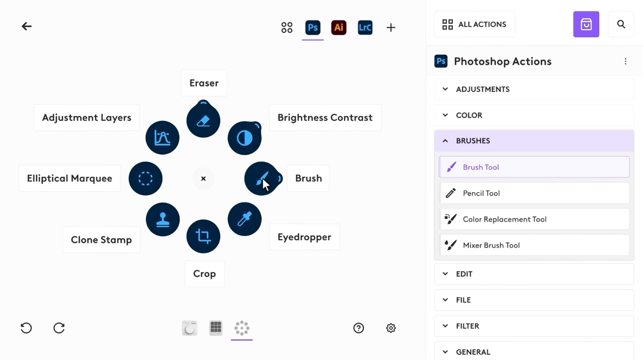Choose the Pencil Tool action

coord(534,193)
